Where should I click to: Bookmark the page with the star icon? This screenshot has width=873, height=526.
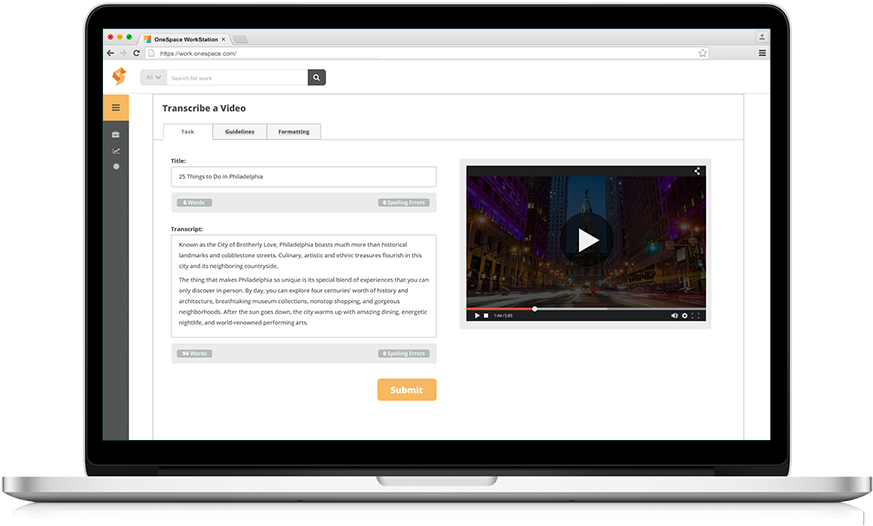703,53
